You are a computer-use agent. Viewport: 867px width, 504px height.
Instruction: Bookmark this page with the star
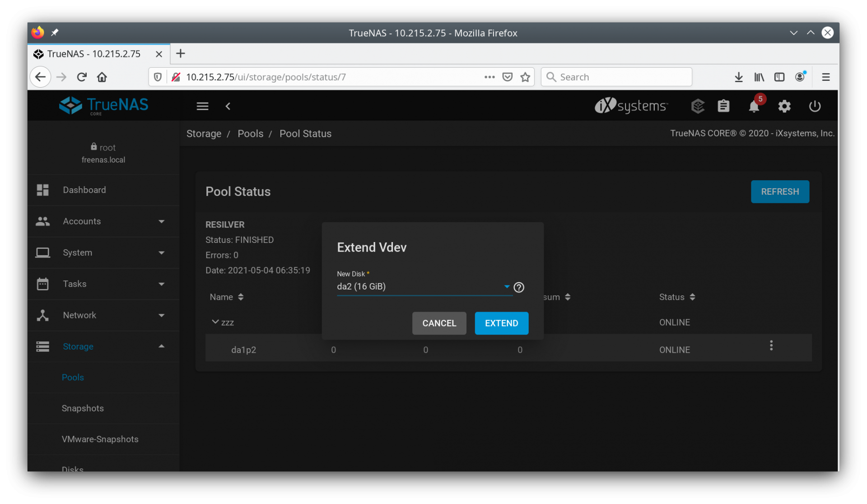[x=525, y=77]
